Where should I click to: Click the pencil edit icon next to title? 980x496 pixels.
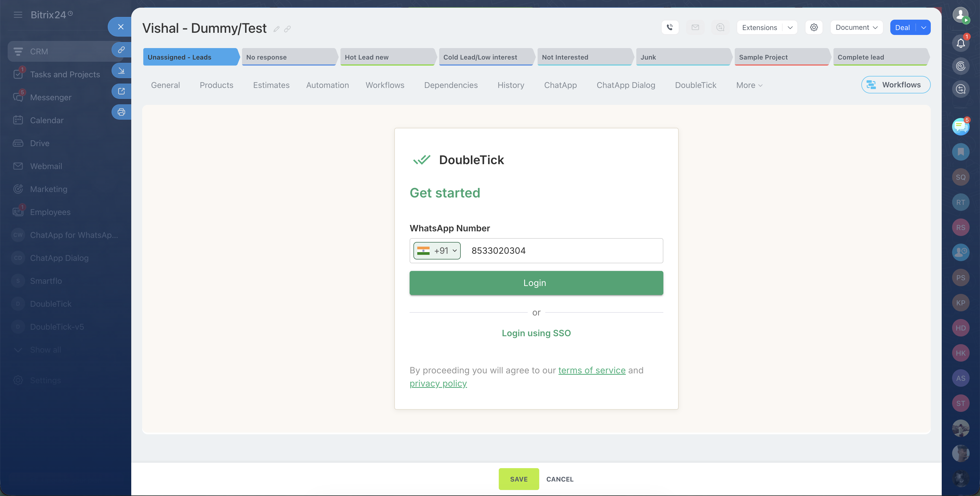[x=276, y=29]
